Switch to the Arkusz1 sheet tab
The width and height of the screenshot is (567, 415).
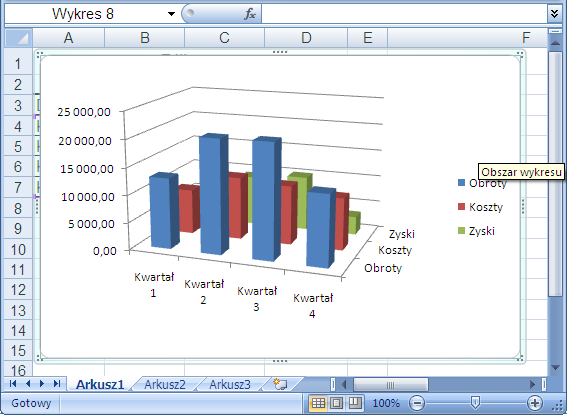pyautogui.click(x=100, y=384)
